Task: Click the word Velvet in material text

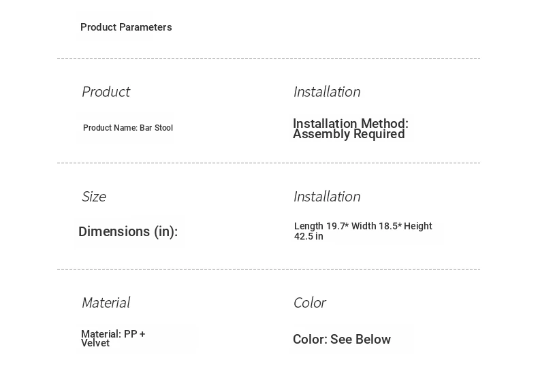Action: point(95,343)
